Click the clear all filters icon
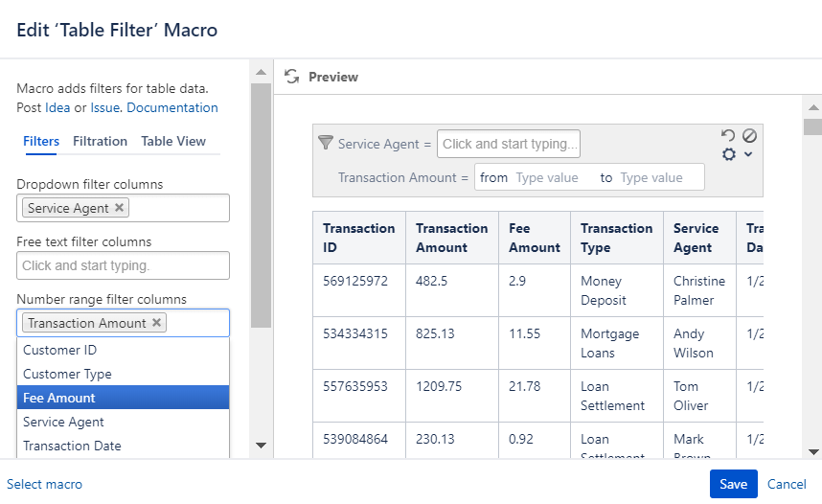The width and height of the screenshot is (822, 504). click(x=749, y=136)
